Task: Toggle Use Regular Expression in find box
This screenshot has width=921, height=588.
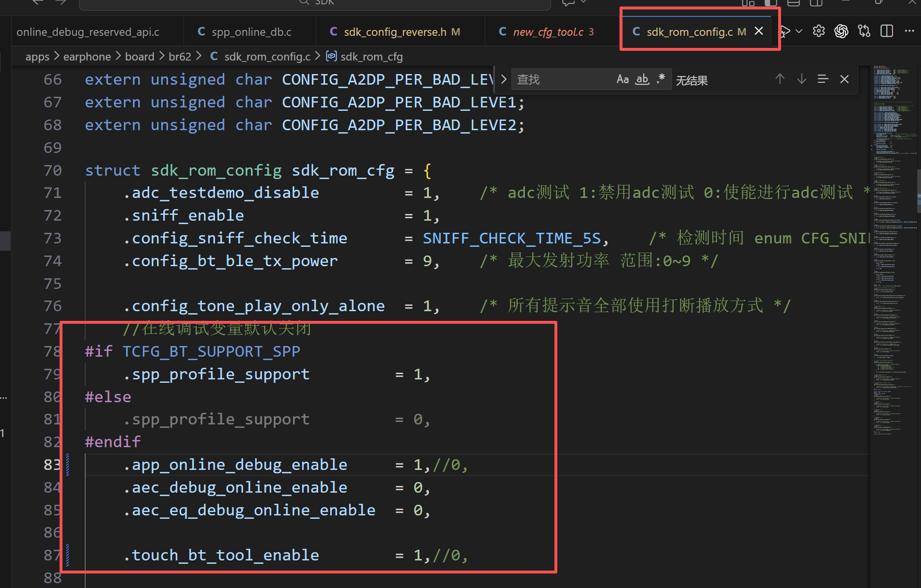Action: (661, 79)
